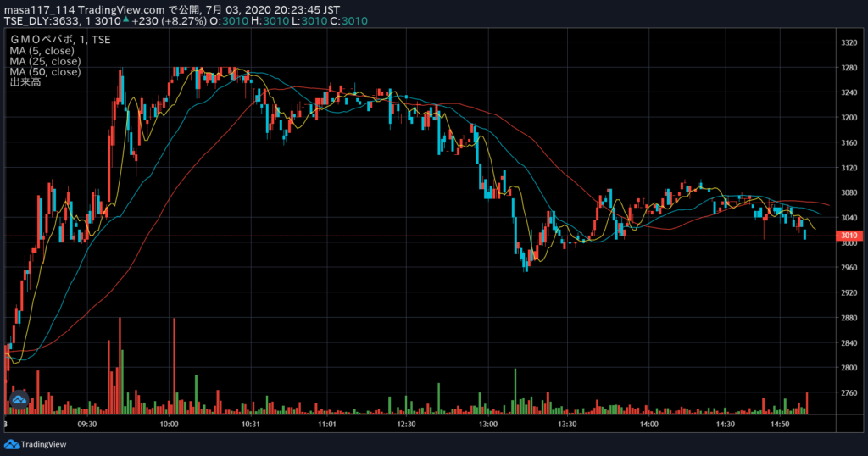This screenshot has width=868, height=456.
Task: Click the 3200 price axis label
Action: tap(849, 117)
